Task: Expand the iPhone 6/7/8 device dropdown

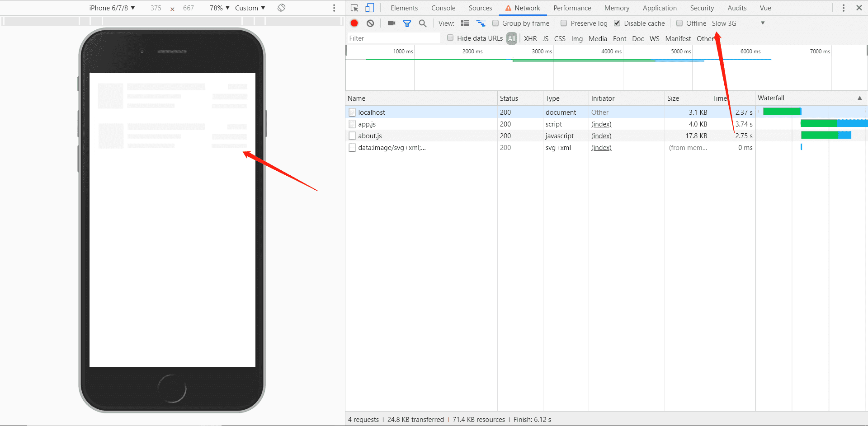Action: tap(112, 8)
